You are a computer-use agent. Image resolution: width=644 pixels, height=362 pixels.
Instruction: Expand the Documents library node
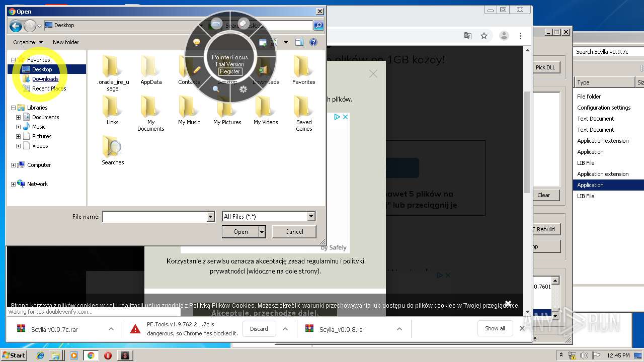(x=19, y=117)
